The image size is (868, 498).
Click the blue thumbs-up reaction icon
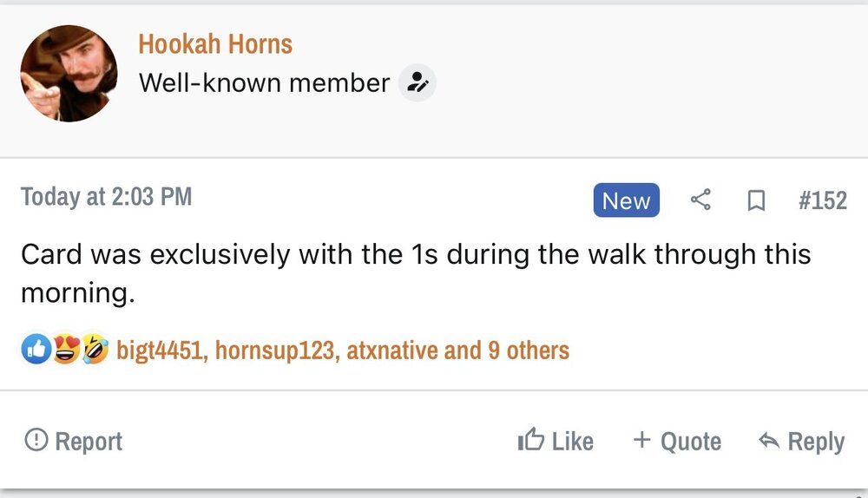(36, 351)
